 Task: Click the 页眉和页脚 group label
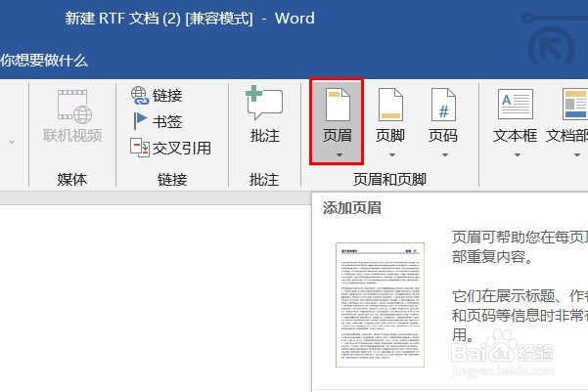389,180
